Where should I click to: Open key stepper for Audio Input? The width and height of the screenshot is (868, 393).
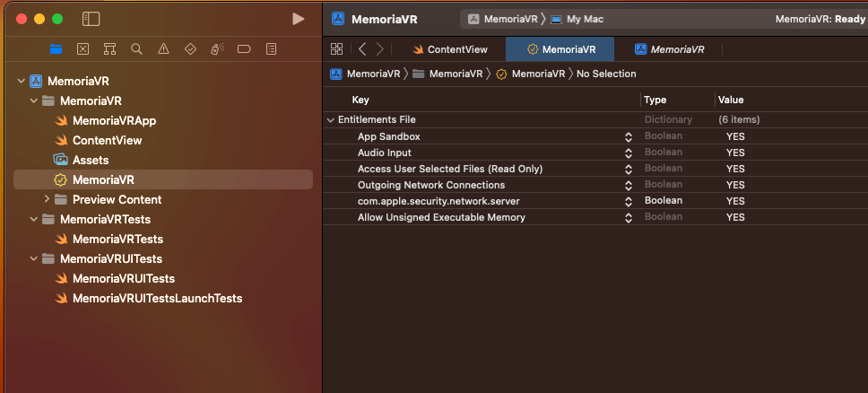[x=629, y=153]
